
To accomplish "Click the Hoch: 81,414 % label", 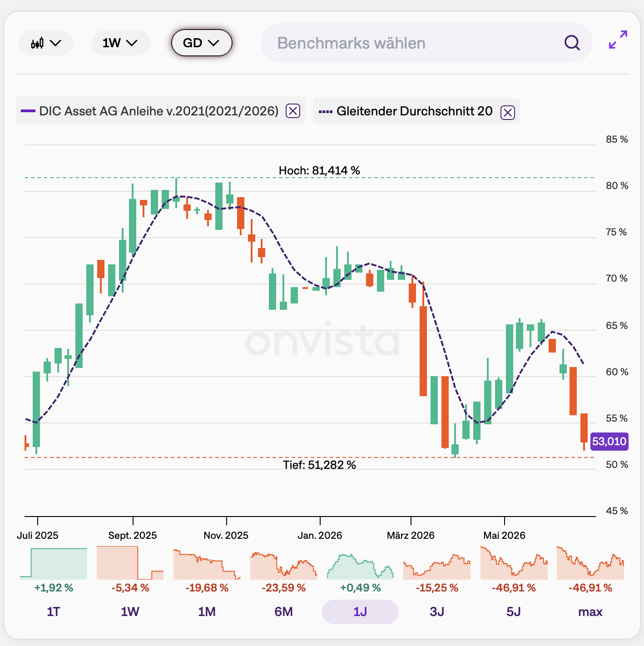I will [319, 170].
